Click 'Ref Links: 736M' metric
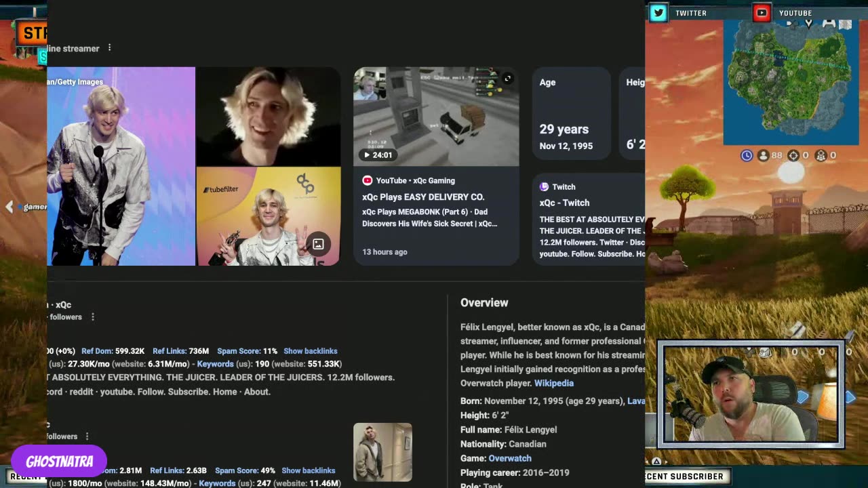 click(180, 351)
